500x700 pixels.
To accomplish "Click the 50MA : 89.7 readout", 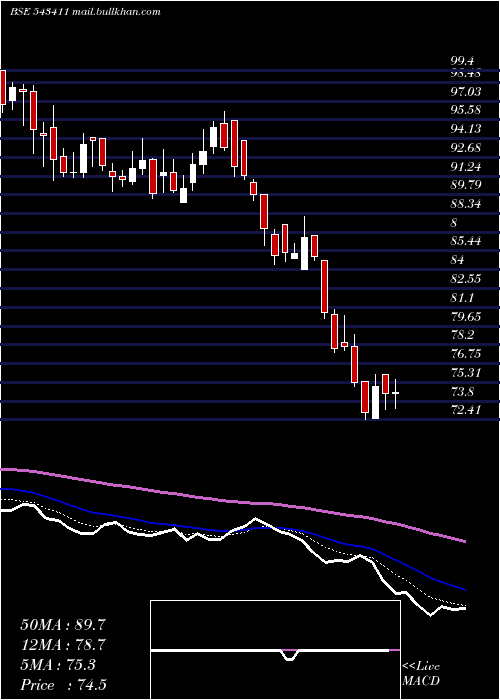I will [63, 625].
